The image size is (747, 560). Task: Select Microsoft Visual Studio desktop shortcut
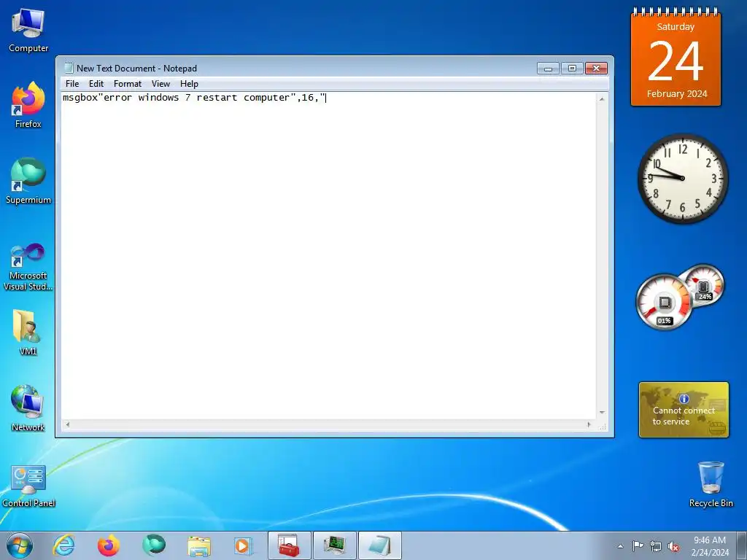click(28, 267)
